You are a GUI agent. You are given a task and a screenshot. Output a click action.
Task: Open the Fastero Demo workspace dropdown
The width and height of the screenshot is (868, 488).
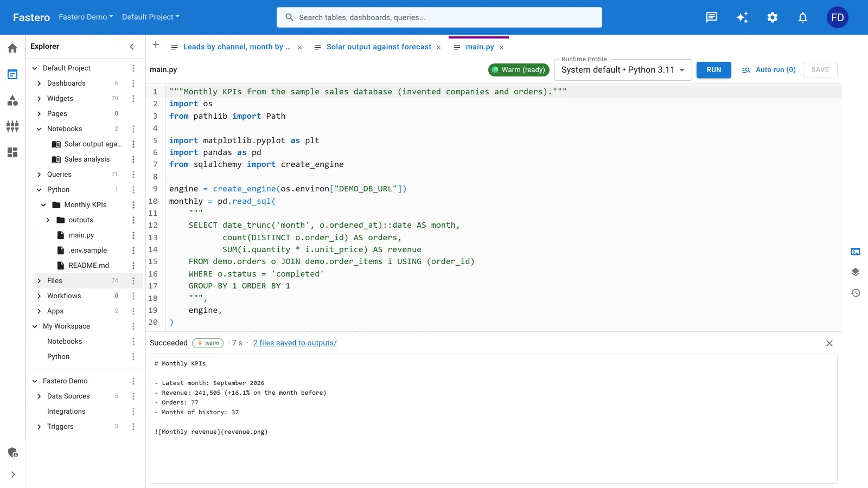[x=86, y=17]
